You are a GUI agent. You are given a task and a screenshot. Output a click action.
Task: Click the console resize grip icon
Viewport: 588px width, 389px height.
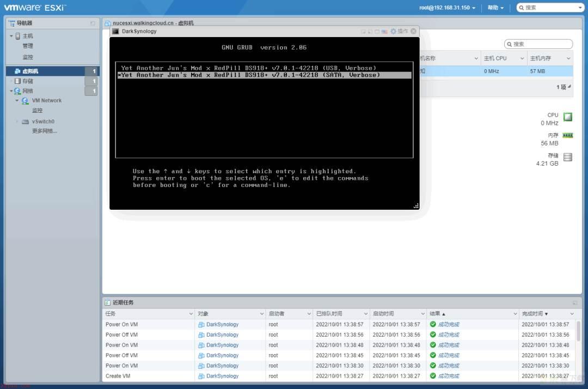[416, 206]
